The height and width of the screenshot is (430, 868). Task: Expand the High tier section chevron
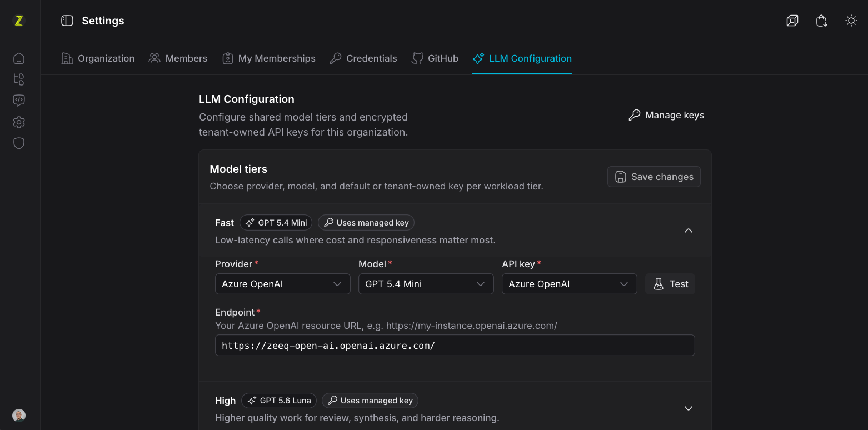tap(689, 408)
